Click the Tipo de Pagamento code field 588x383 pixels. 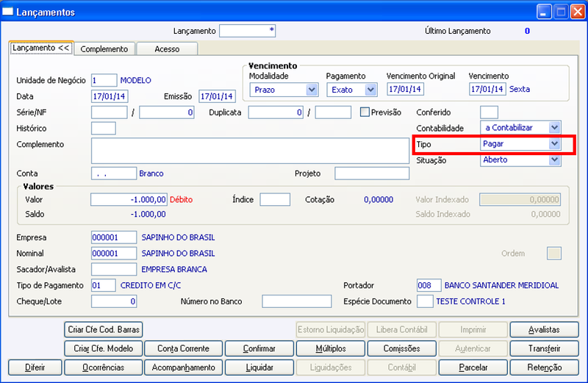104,285
